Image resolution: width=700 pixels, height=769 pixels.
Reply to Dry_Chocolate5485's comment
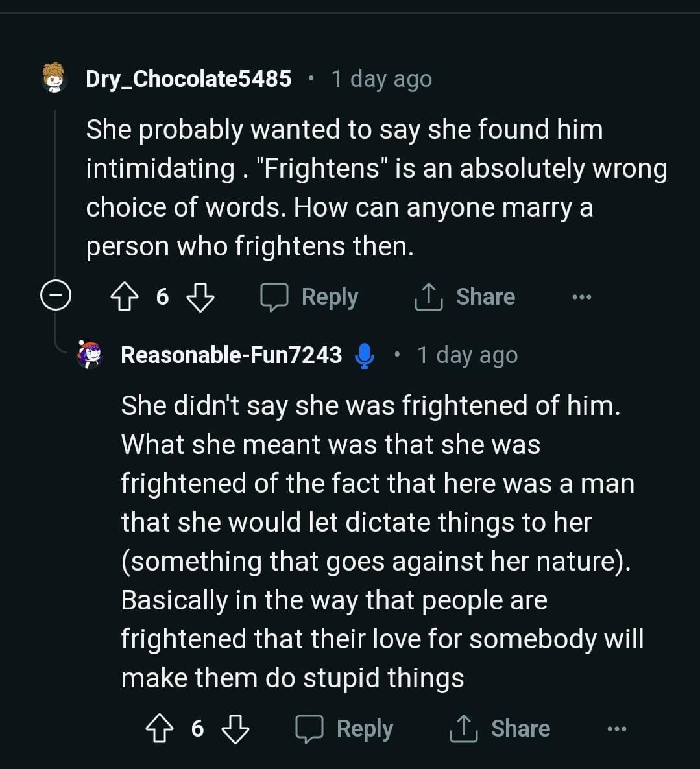point(309,298)
